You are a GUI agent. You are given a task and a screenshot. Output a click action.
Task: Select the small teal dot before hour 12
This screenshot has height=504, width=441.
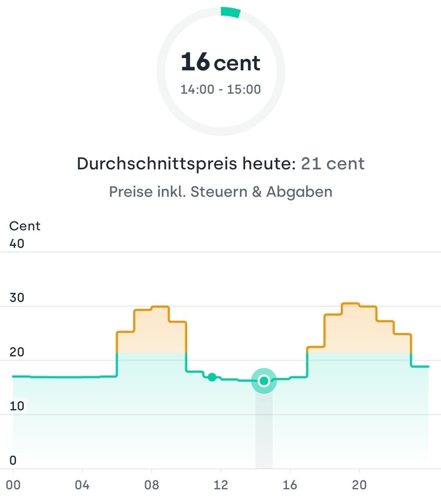212,377
